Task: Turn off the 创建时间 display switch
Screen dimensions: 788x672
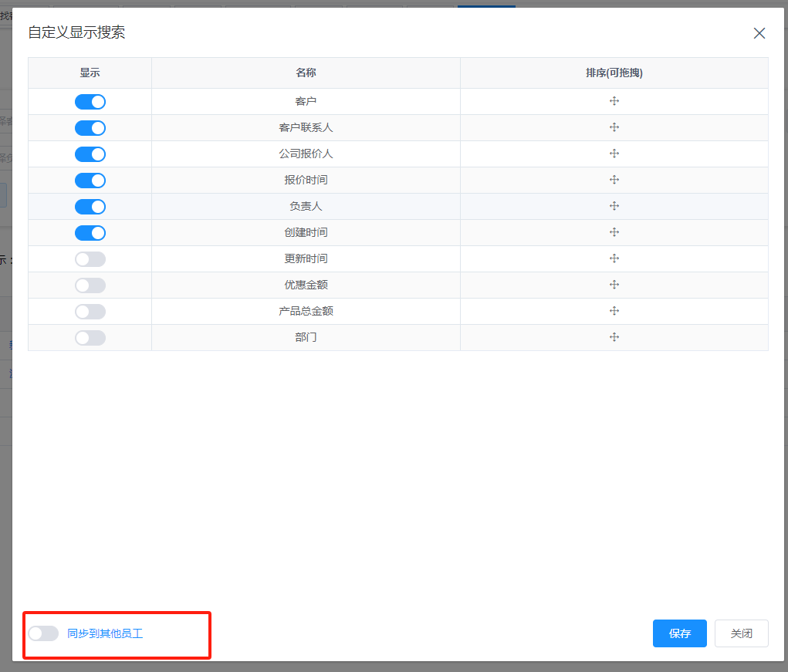Action: pyautogui.click(x=90, y=233)
